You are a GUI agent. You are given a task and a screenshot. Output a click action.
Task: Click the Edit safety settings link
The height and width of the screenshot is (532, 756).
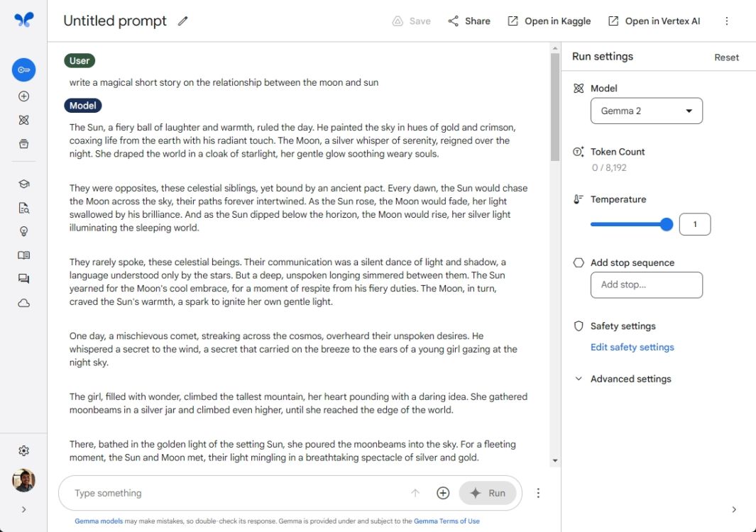(x=632, y=347)
